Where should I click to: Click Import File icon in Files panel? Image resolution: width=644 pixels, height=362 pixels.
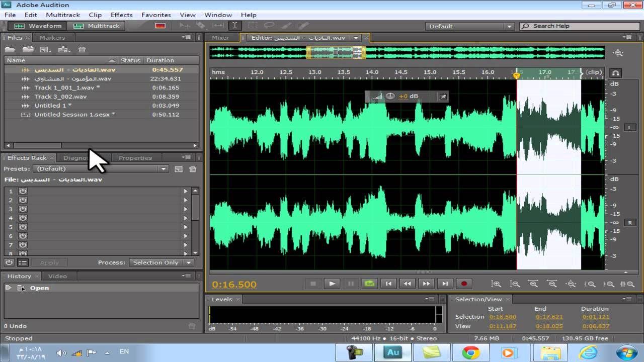(x=28, y=49)
